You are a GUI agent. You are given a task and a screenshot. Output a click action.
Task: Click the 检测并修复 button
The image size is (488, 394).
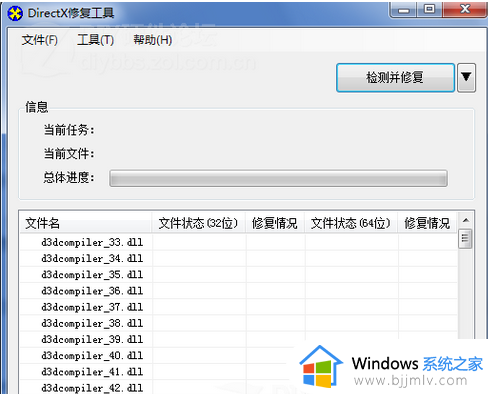[395, 78]
